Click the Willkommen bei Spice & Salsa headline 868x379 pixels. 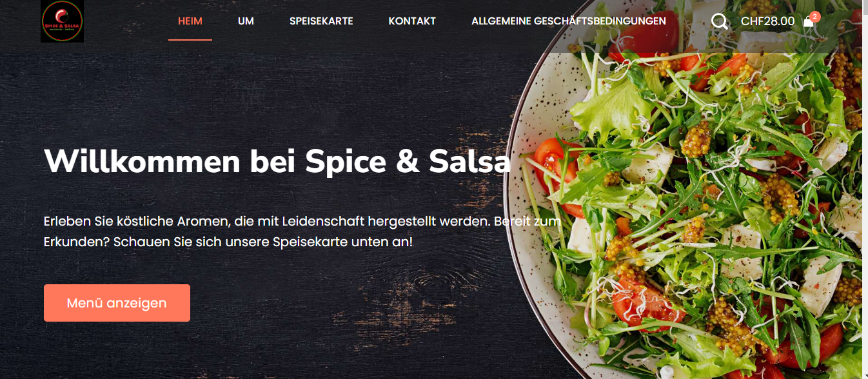pos(277,161)
